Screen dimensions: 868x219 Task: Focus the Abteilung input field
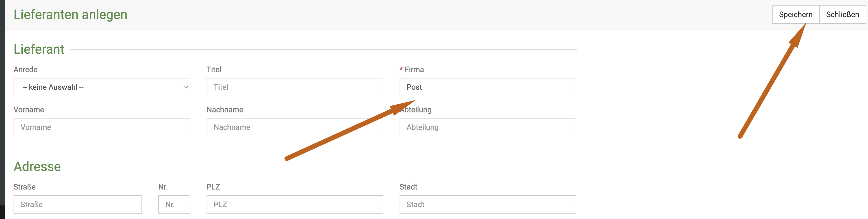pyautogui.click(x=488, y=127)
